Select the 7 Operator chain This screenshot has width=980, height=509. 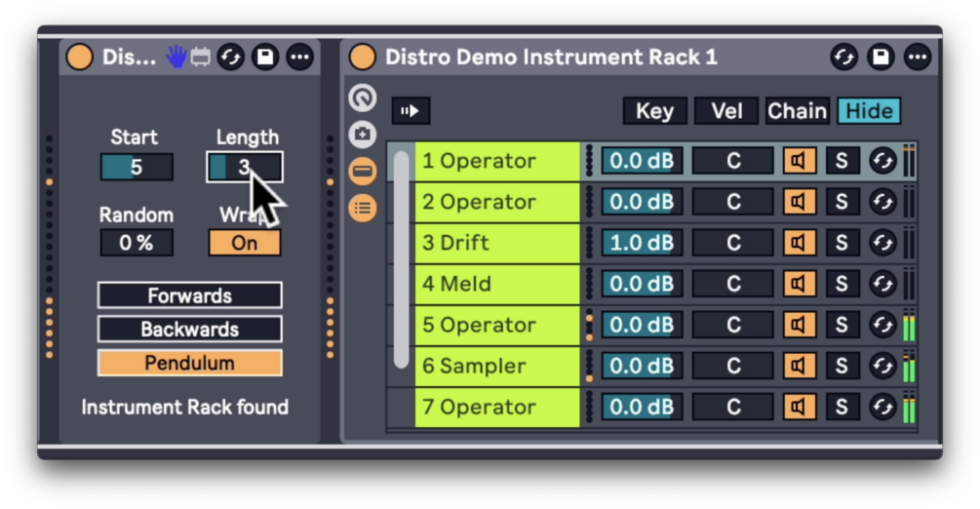point(497,407)
